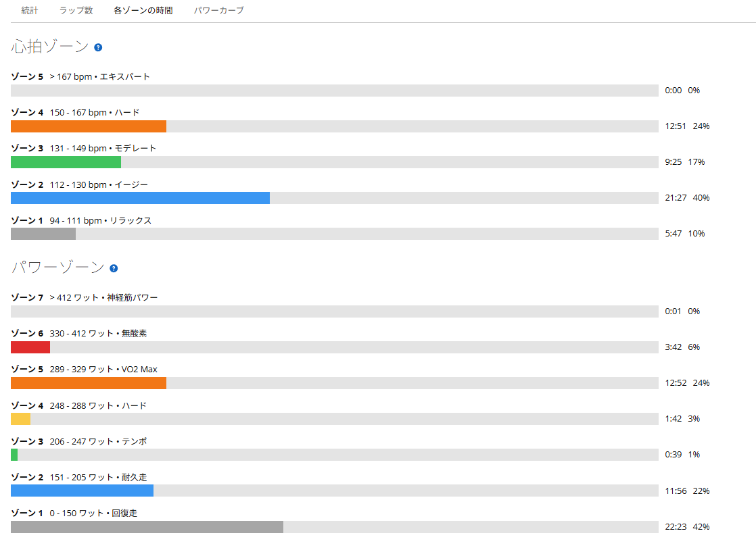Select the 各ゾーンの時間 tab
The image size is (756, 552).
pos(143,10)
